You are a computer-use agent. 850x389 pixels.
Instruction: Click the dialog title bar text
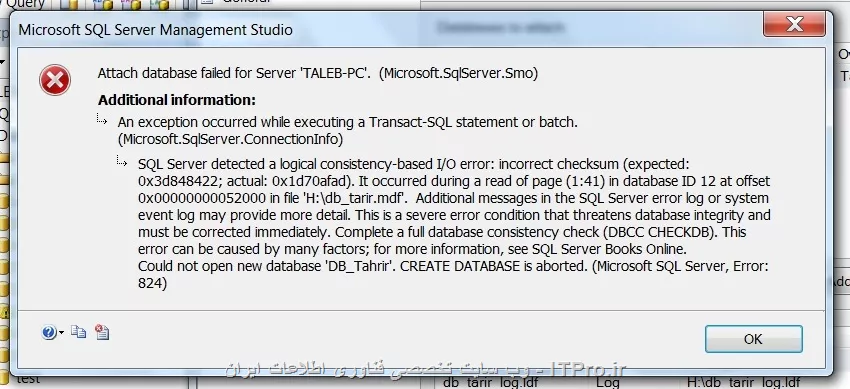pos(156,29)
